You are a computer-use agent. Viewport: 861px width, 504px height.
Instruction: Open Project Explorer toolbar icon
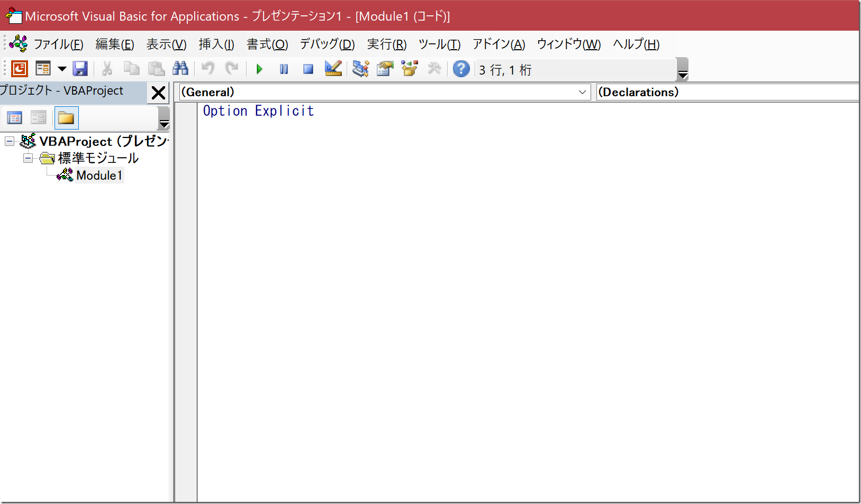pyautogui.click(x=361, y=69)
